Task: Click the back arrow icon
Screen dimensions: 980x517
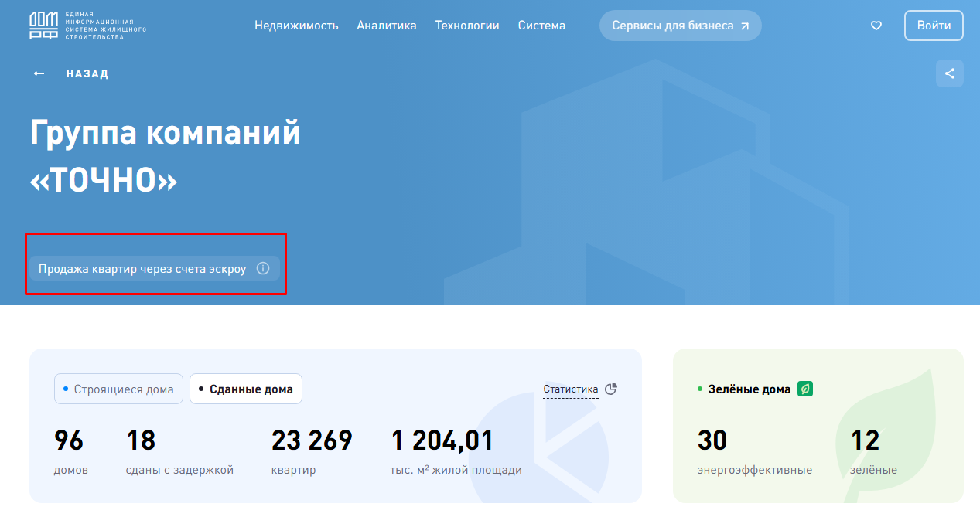Action: tap(39, 73)
